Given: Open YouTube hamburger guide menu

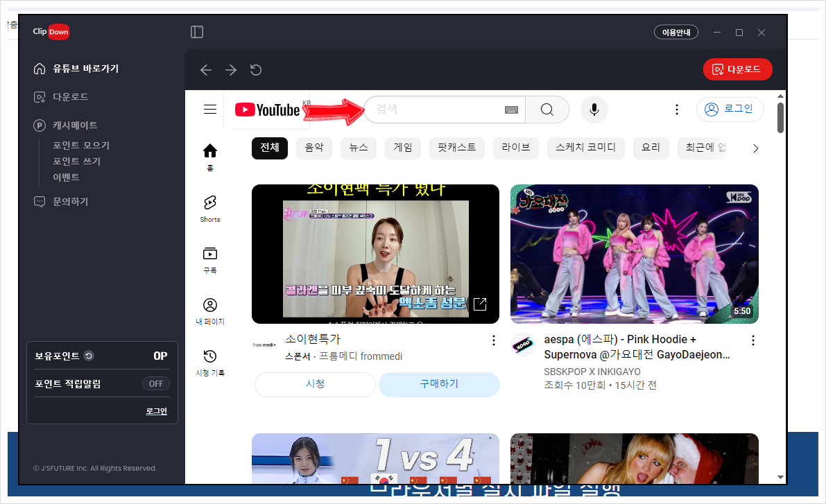Looking at the screenshot, I should 210,110.
